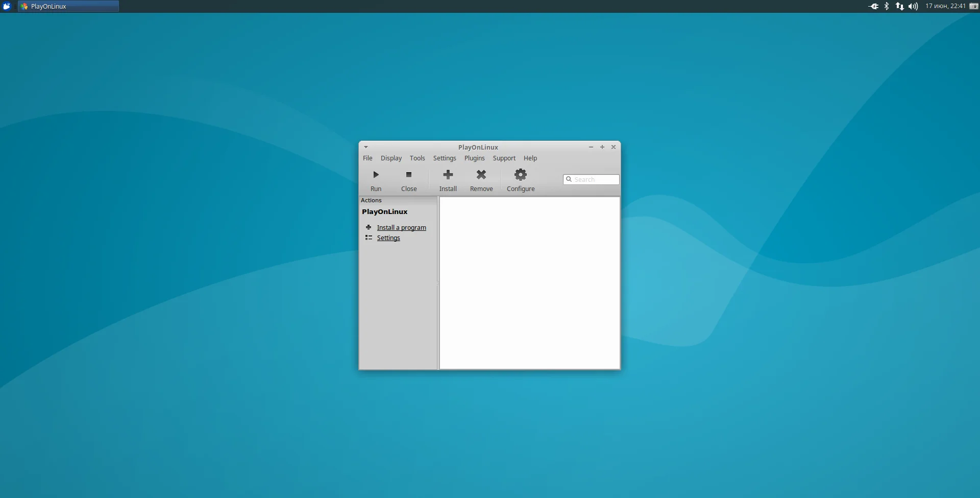Open the network arrows tray icon
980x498 pixels.
[x=900, y=6]
